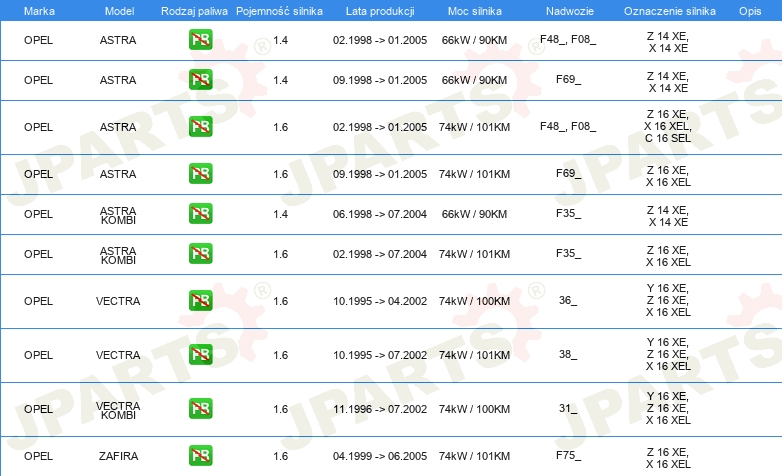
Task: Click OPEL in the Zafira row
Action: click(38, 456)
